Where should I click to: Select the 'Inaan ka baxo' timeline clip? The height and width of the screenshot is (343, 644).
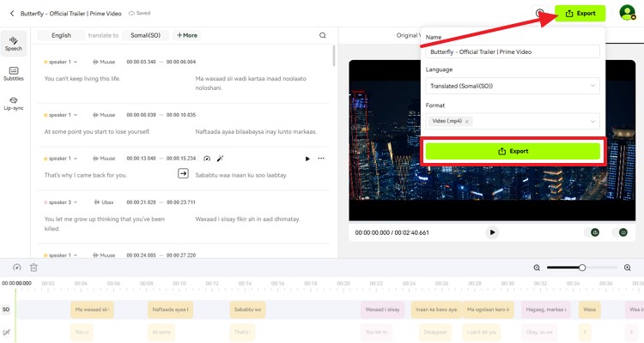(x=436, y=310)
